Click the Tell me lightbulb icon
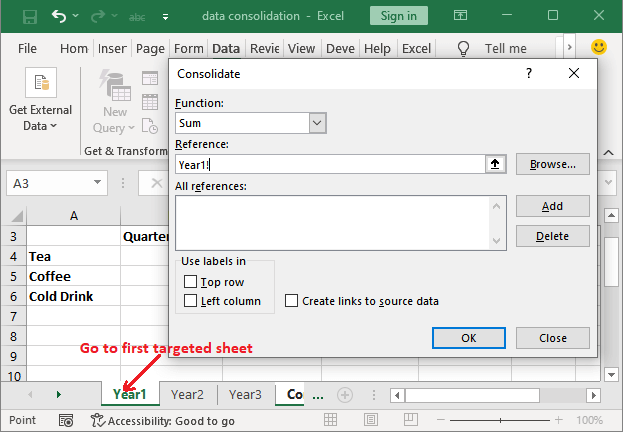This screenshot has width=623, height=432. click(x=463, y=49)
